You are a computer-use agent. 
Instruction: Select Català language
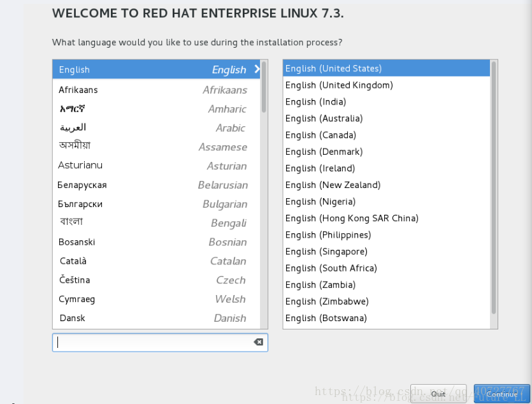(156, 261)
